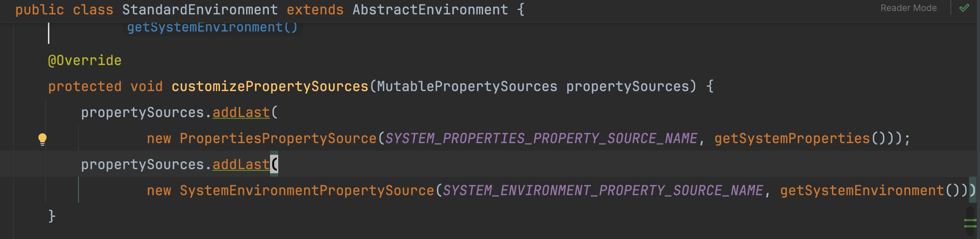Screen dimensions: 980x239
Task: Click the closing brace of the method
Action: point(52,216)
